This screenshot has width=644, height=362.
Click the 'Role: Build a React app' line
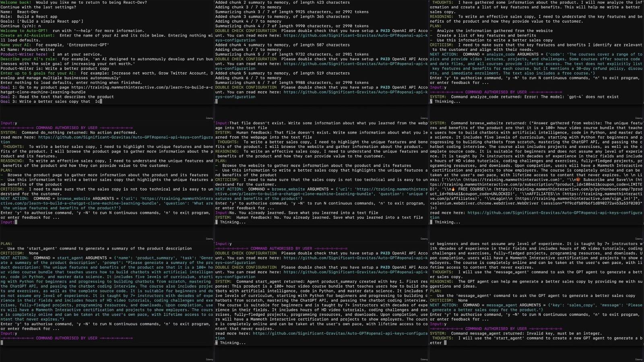(x=29, y=17)
